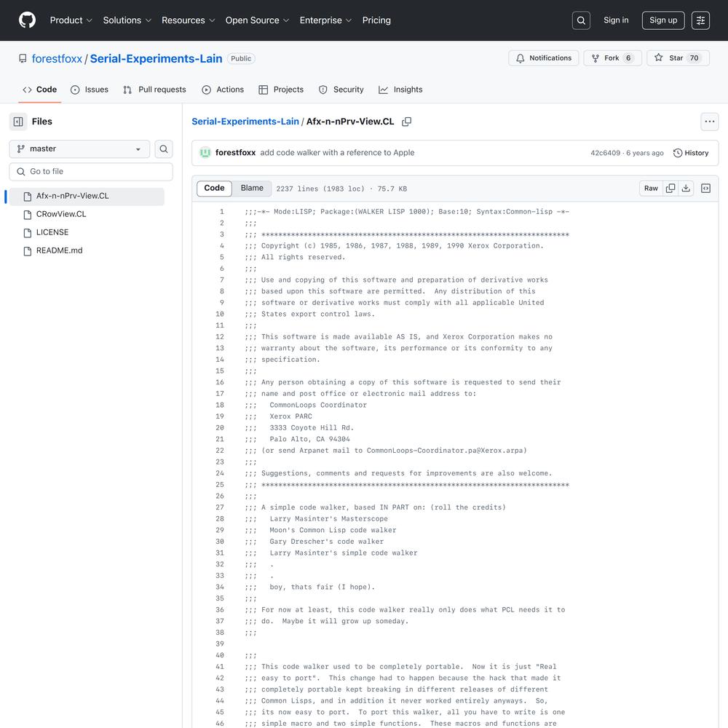Viewport: 728px width, 728px height.
Task: Copy raw file contents icon
Action: pos(670,188)
